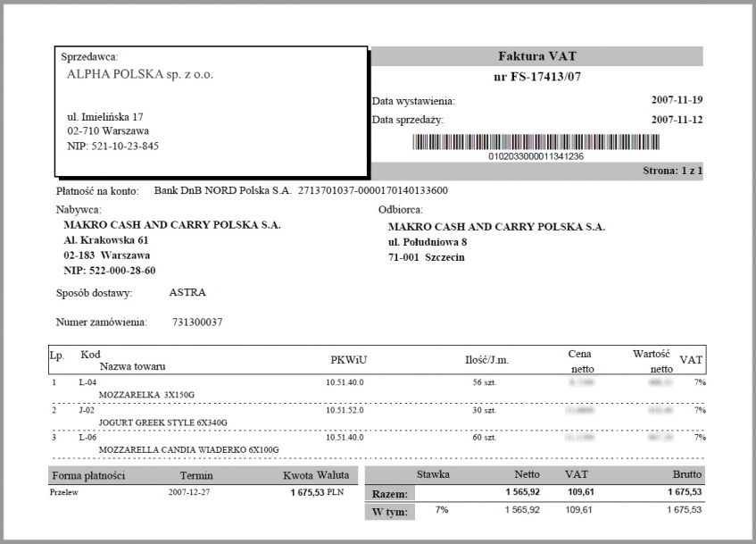Viewport: 756px width, 544px height.
Task: Select the seller street ul. Imielińska 17
Action: coord(105,117)
